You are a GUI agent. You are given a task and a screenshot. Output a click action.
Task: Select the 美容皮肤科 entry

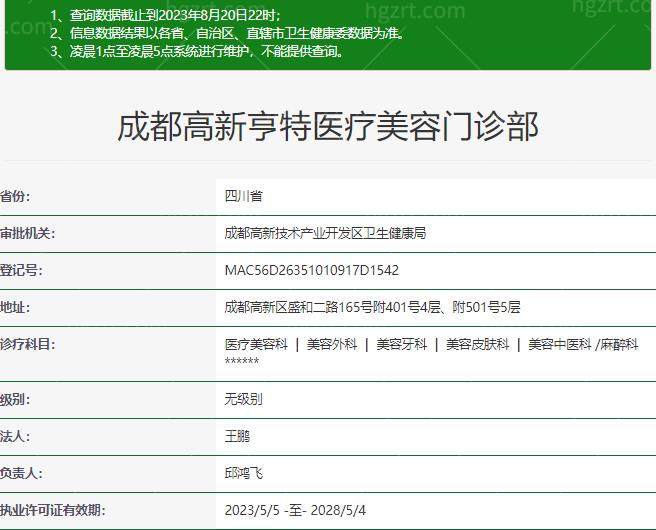(x=477, y=344)
